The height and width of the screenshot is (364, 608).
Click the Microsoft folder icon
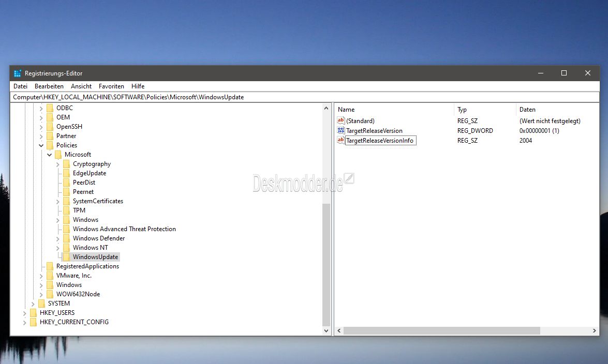(58, 154)
